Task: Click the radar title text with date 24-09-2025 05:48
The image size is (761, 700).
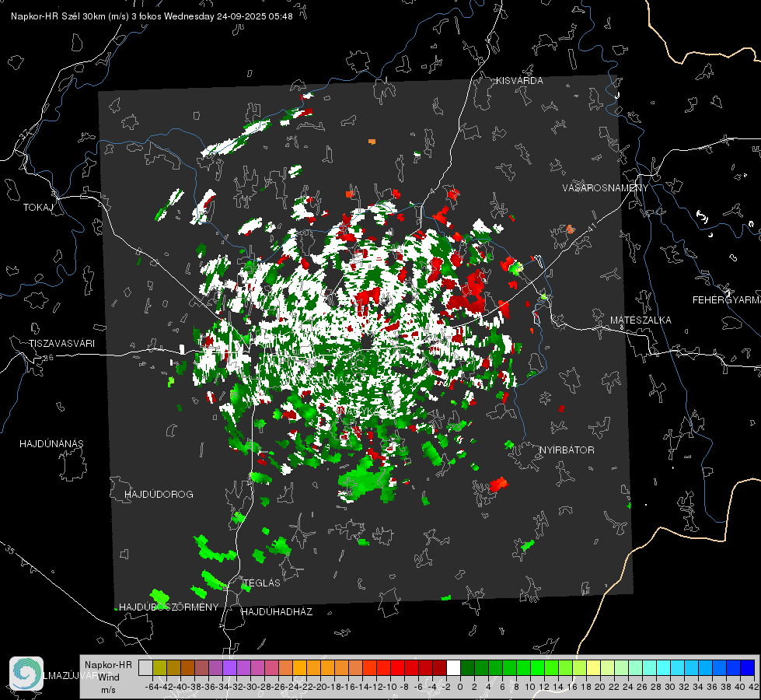Action: [152, 16]
